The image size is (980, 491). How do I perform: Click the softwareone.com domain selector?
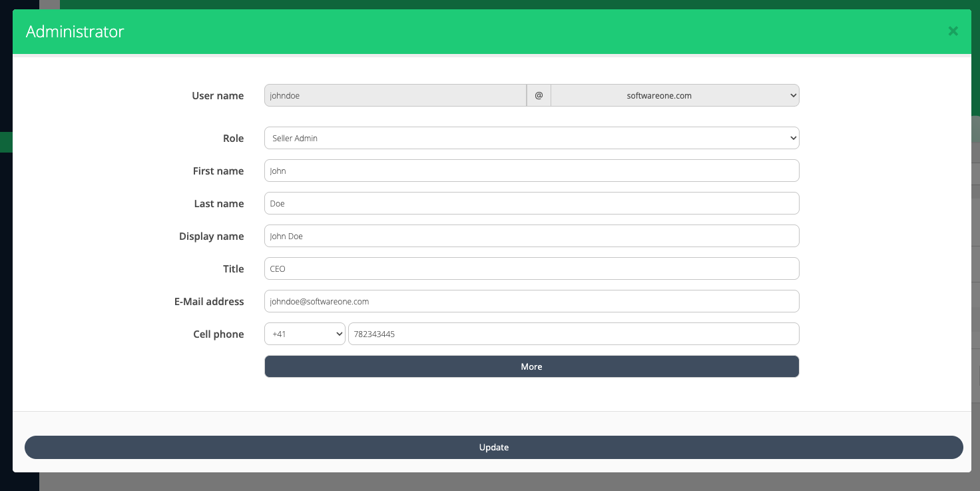click(x=675, y=95)
